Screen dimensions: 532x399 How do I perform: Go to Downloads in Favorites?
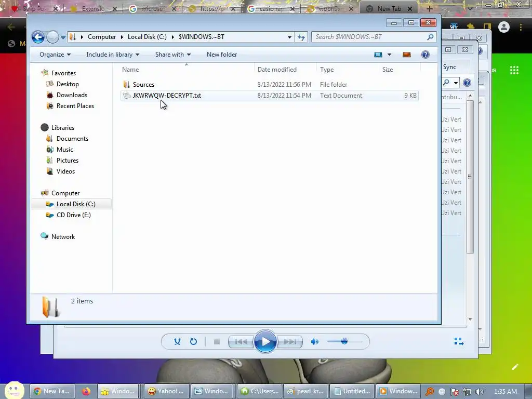72,95
